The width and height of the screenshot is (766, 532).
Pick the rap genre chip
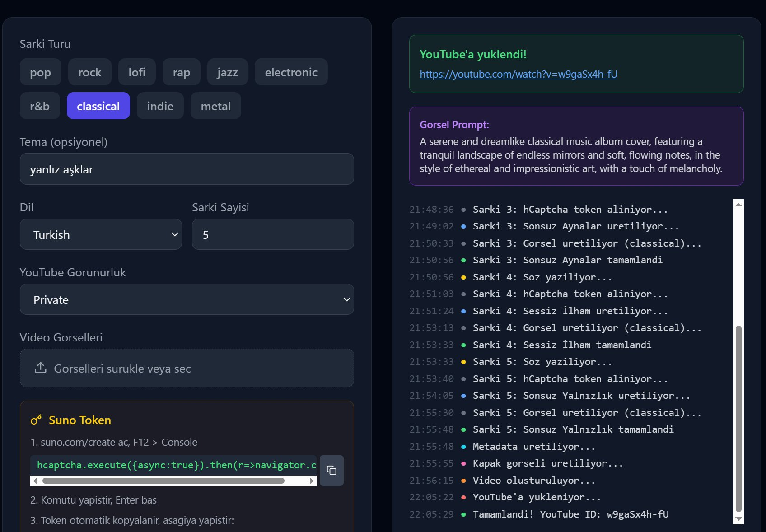coord(181,72)
